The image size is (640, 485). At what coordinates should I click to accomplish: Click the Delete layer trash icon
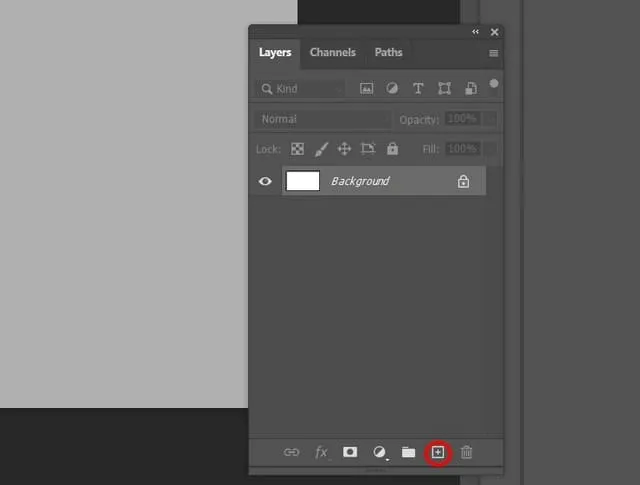coord(467,452)
